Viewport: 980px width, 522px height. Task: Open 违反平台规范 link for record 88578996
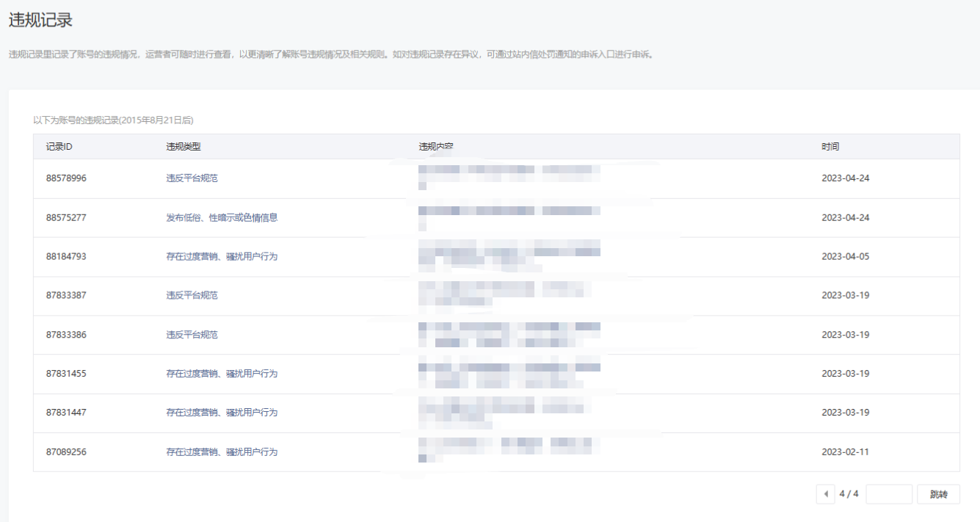(x=192, y=178)
